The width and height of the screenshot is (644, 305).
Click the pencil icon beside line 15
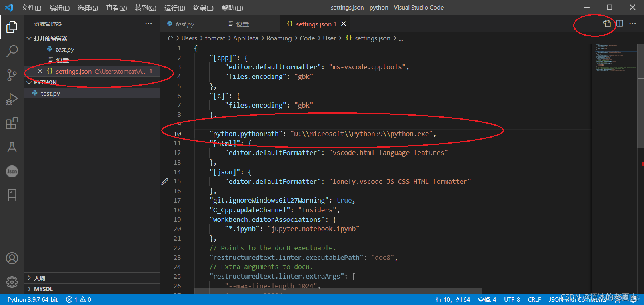(x=165, y=181)
